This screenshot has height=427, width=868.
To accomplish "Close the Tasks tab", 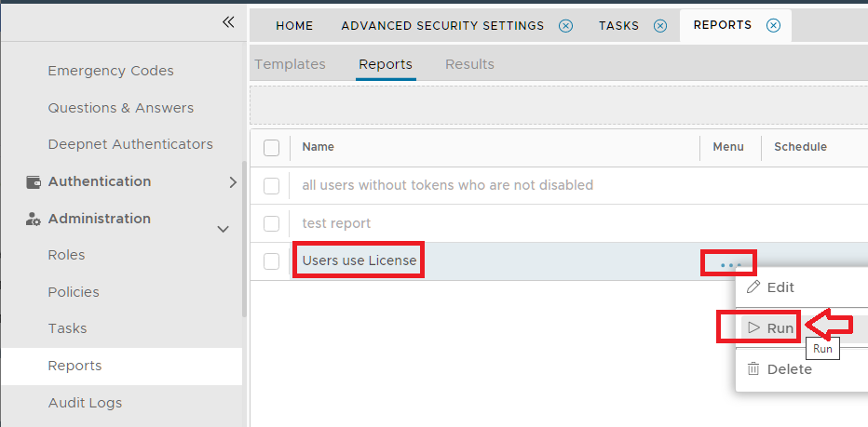I will click(x=660, y=26).
